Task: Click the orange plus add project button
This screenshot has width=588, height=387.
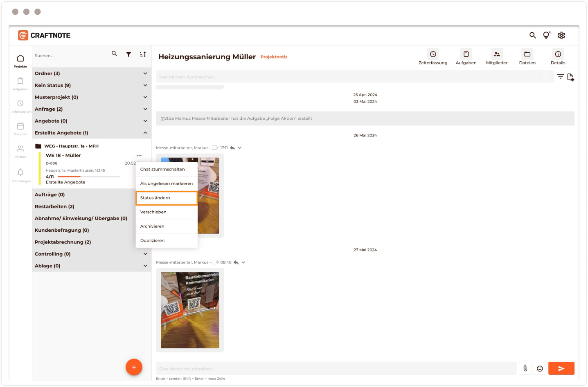Action: pyautogui.click(x=134, y=367)
